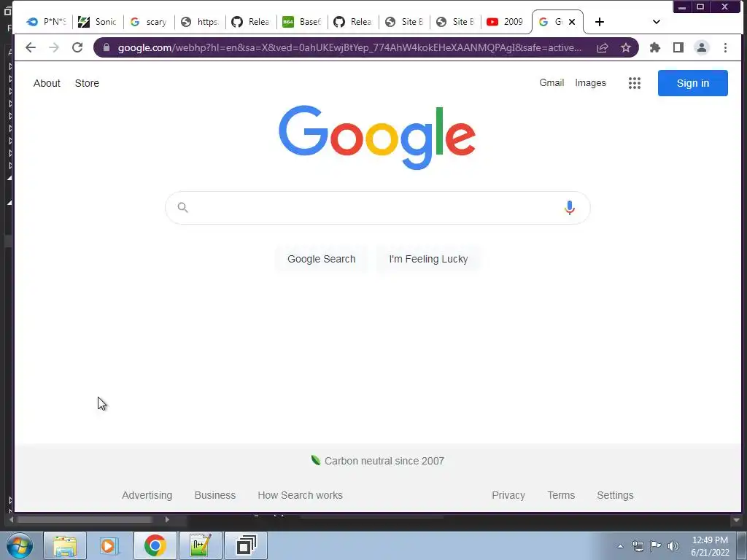747x560 pixels.
Task: Open Windows Media Player from taskbar
Action: tap(109, 545)
